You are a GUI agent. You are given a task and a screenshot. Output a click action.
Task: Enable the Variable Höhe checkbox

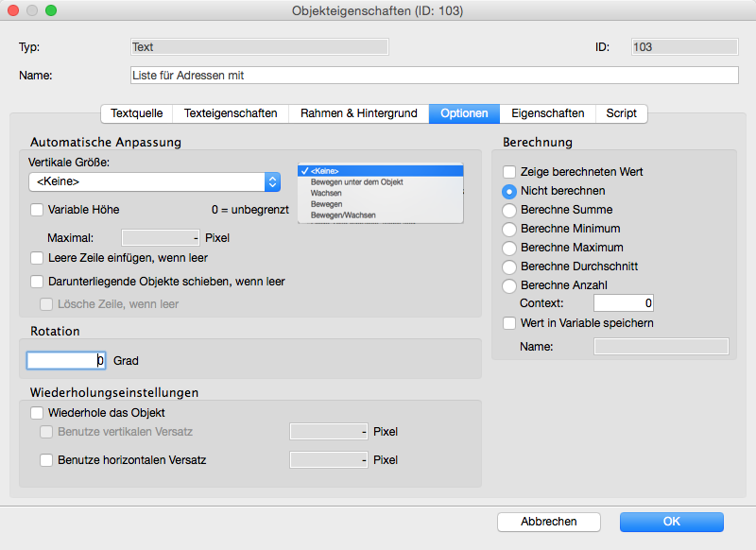[37, 210]
